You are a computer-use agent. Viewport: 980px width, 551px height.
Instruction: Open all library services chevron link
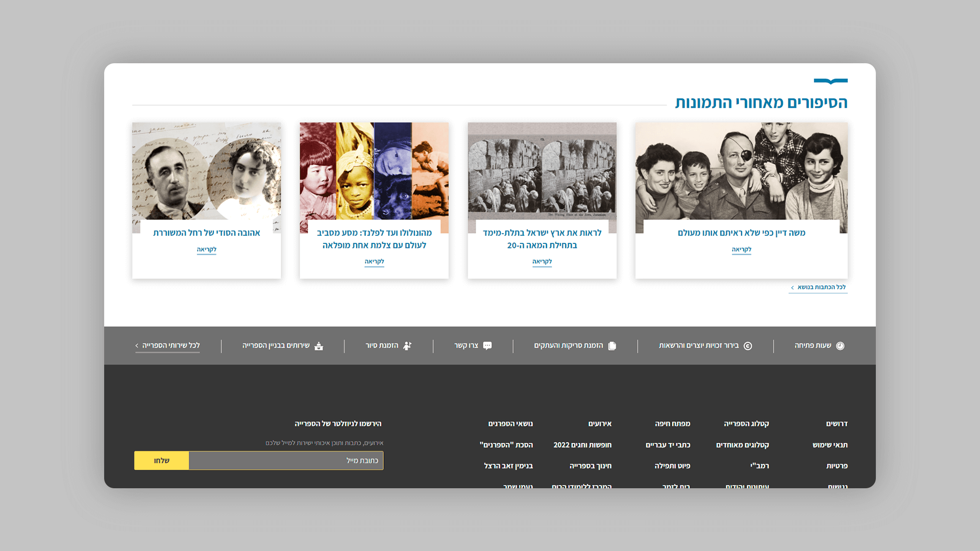pos(167,346)
